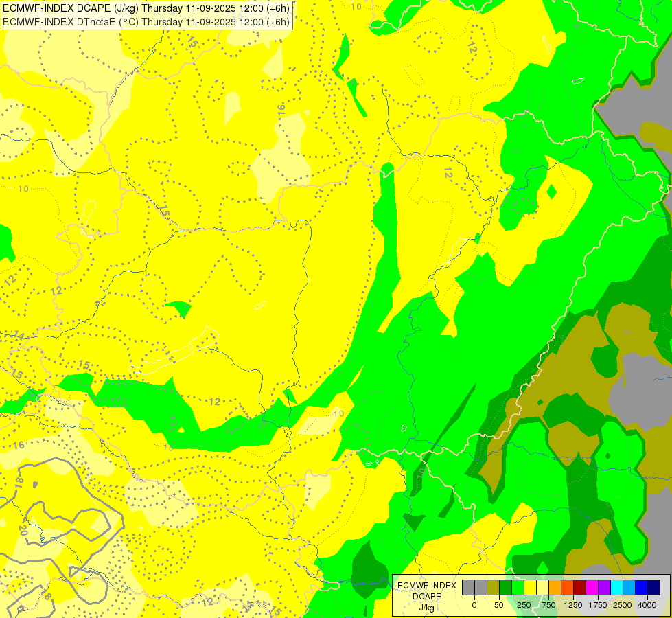
Task: Click the amber-orange legend swatch
Action: click(x=555, y=587)
